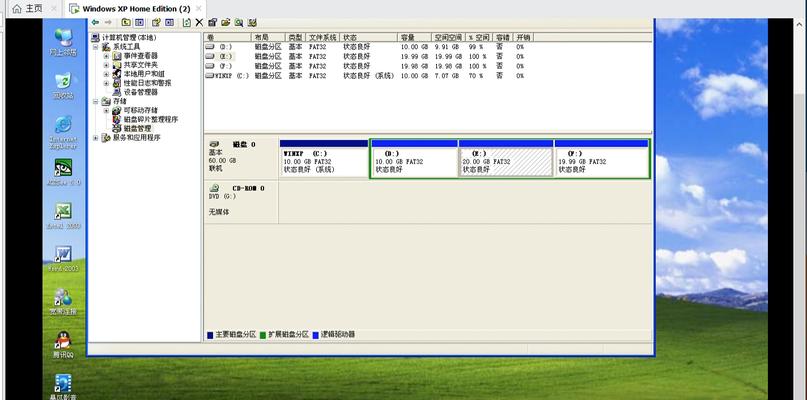The width and height of the screenshot is (807, 400).
Task: Click the 7.07 GB free space cell
Action: point(448,76)
